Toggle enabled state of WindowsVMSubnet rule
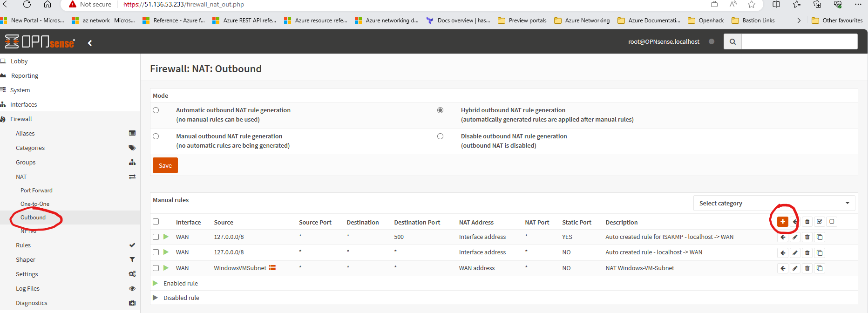 166,268
